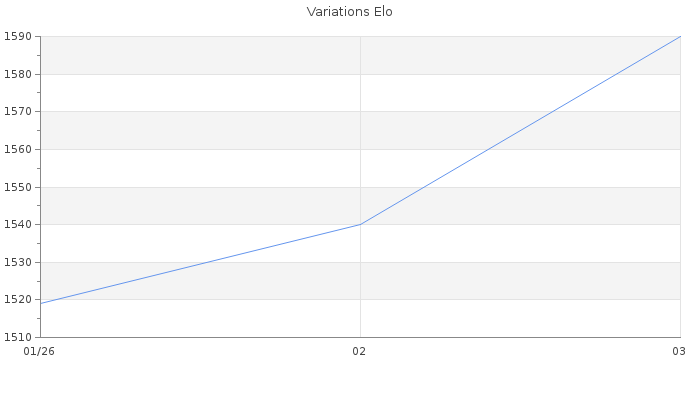Select the 1550 y-axis label

pos(18,187)
